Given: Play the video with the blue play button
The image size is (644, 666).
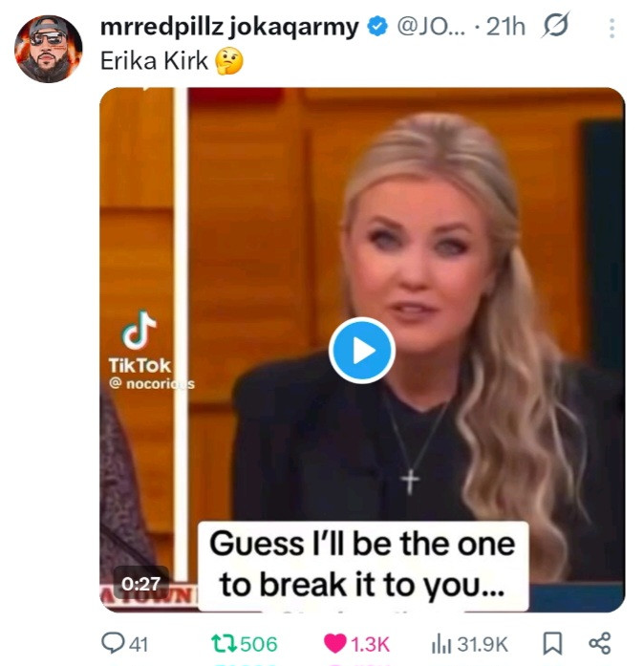Looking at the screenshot, I should 362,351.
